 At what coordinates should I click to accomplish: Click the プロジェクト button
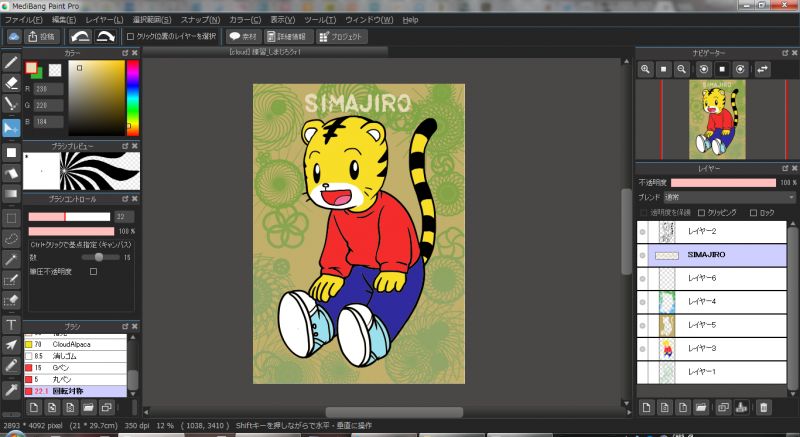[x=341, y=37]
